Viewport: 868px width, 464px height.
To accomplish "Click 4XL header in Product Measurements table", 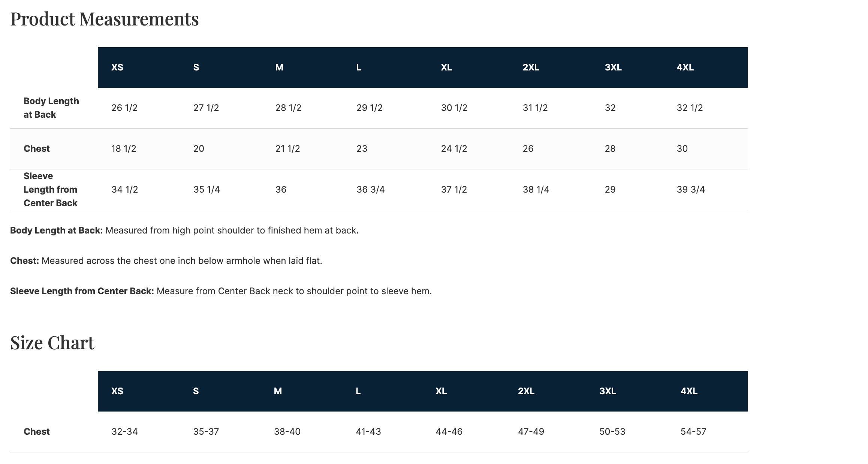I will pos(685,67).
